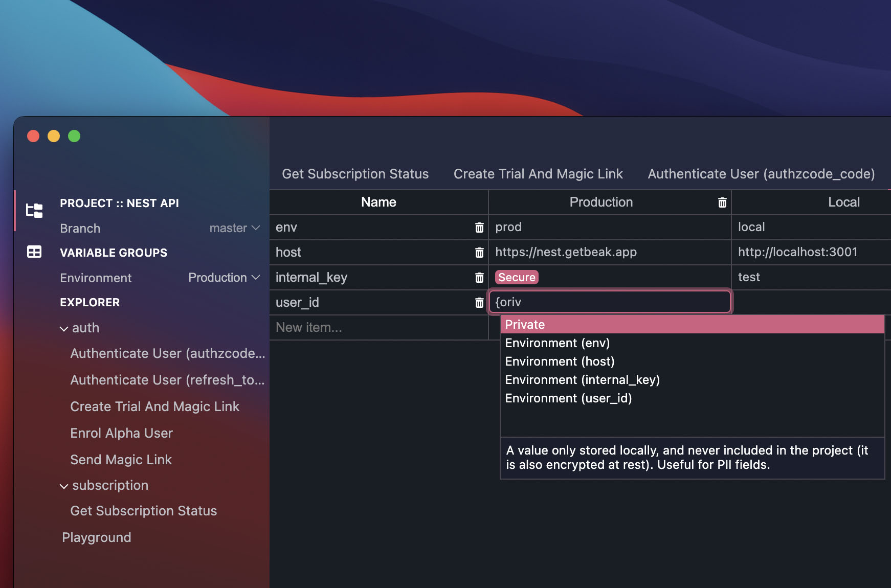The height and width of the screenshot is (588, 891).
Task: Click the Variable Groups grid icon in sidebar
Action: (33, 252)
